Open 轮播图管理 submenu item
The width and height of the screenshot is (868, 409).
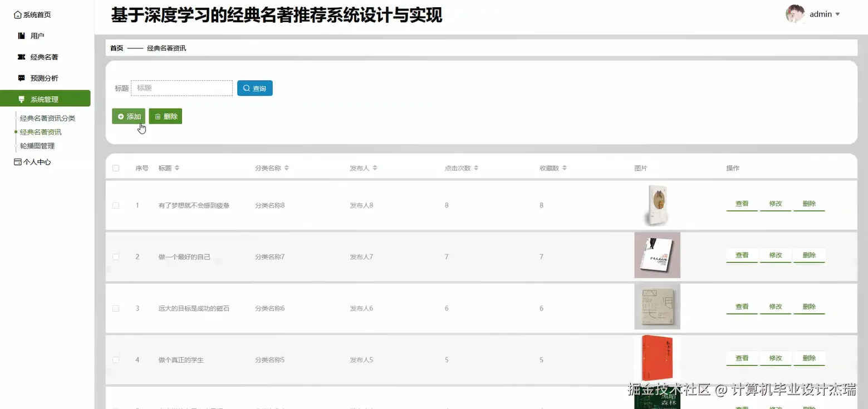click(x=37, y=146)
